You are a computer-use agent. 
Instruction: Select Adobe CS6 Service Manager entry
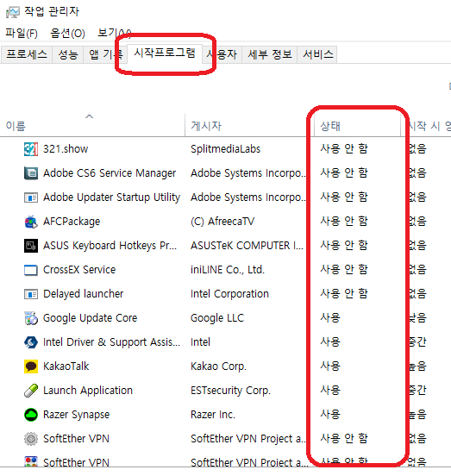pyautogui.click(x=110, y=173)
